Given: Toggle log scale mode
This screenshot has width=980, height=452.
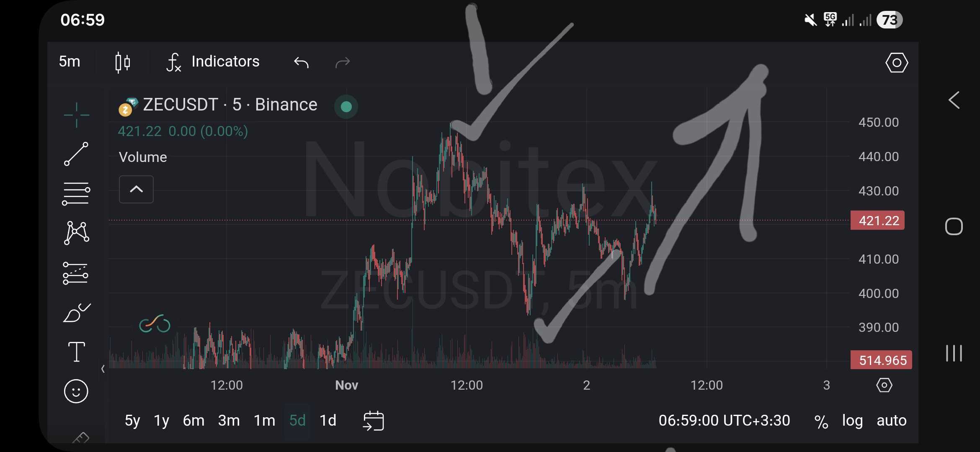Looking at the screenshot, I should [x=852, y=421].
